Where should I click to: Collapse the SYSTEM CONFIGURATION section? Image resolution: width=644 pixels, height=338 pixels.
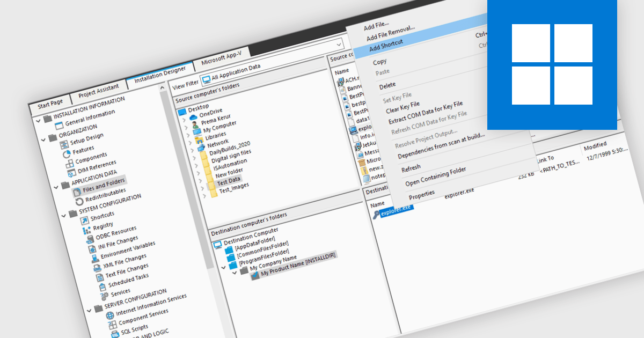pyautogui.click(x=65, y=215)
